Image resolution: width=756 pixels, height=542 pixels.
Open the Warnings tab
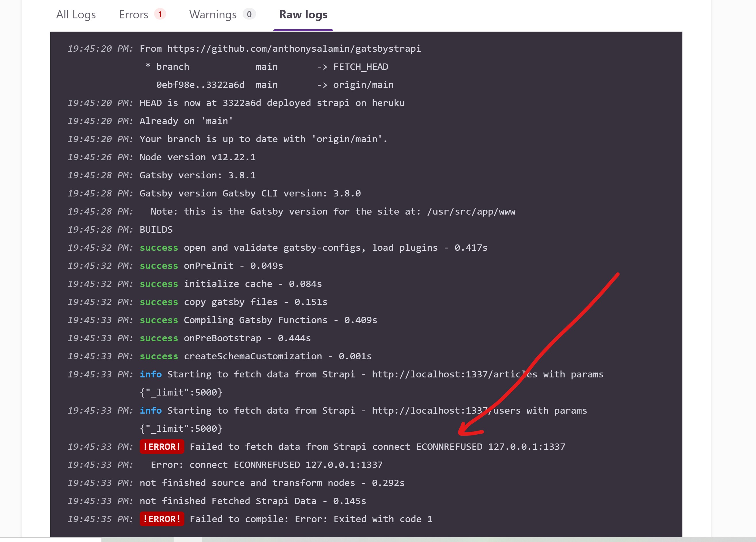(x=213, y=15)
